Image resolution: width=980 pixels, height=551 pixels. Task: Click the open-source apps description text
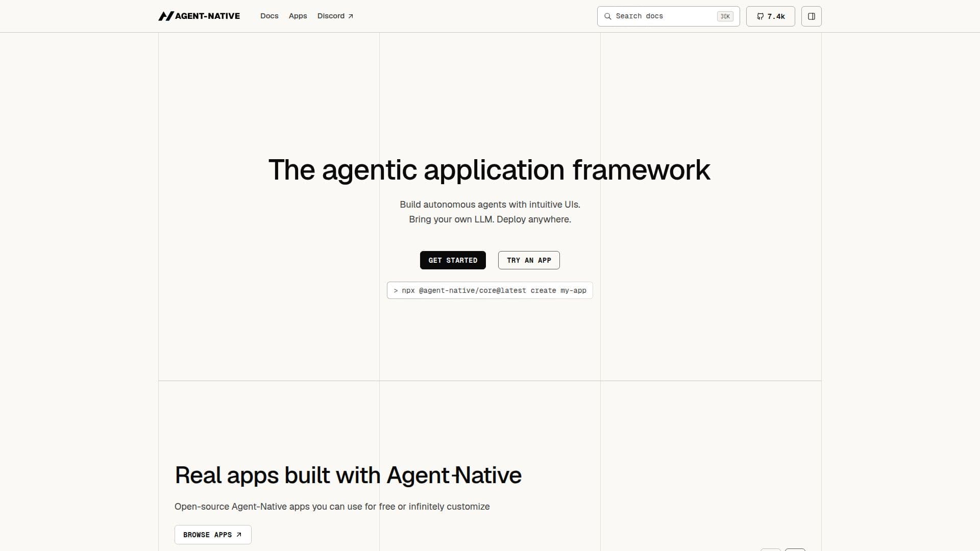point(332,507)
